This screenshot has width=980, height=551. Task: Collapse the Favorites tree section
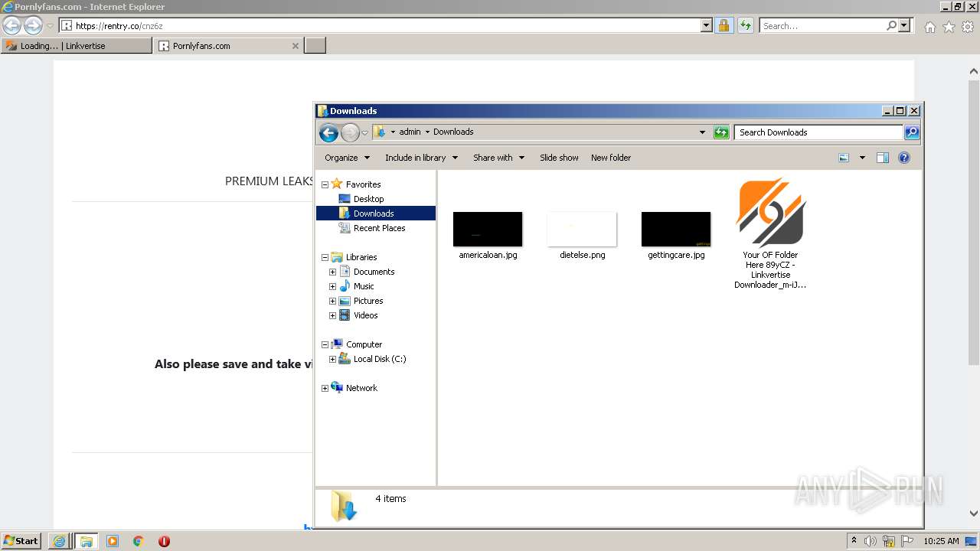tap(325, 184)
